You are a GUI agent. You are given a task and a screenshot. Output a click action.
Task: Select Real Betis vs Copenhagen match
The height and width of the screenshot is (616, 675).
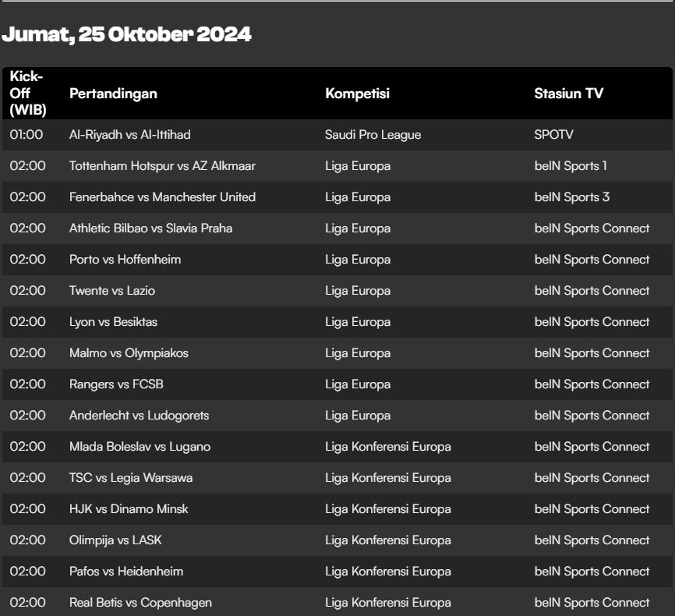click(x=140, y=603)
